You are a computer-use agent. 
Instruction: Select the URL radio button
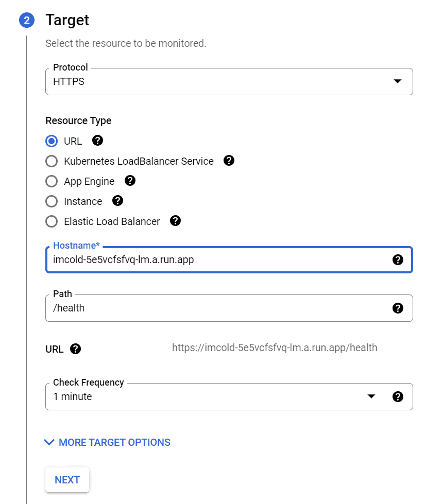point(52,141)
